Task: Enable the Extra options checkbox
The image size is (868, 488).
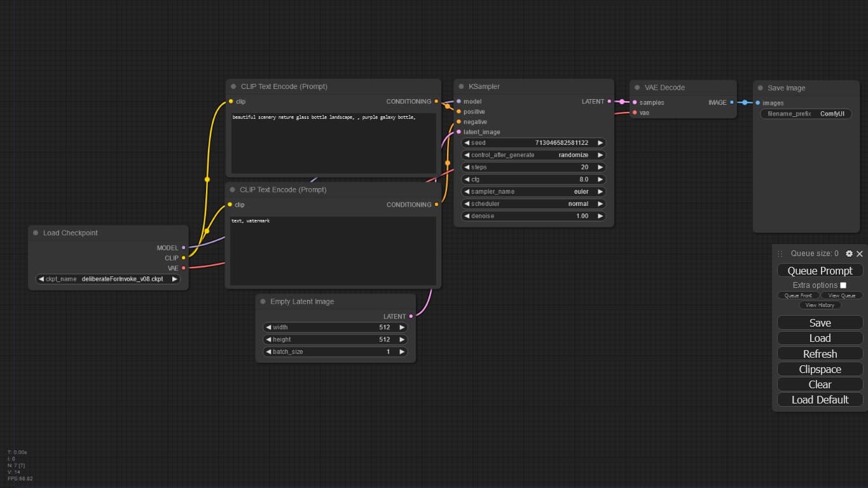Action: point(843,285)
